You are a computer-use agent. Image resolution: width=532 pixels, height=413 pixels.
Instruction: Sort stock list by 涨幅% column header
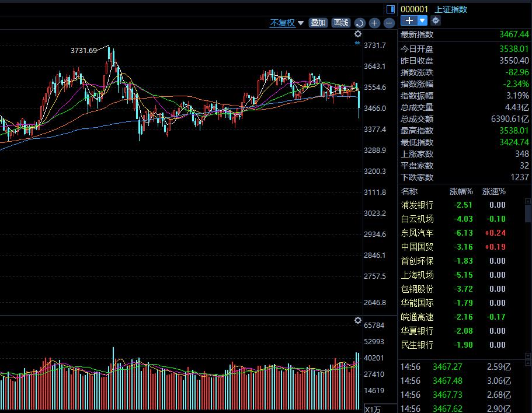[x=461, y=191]
